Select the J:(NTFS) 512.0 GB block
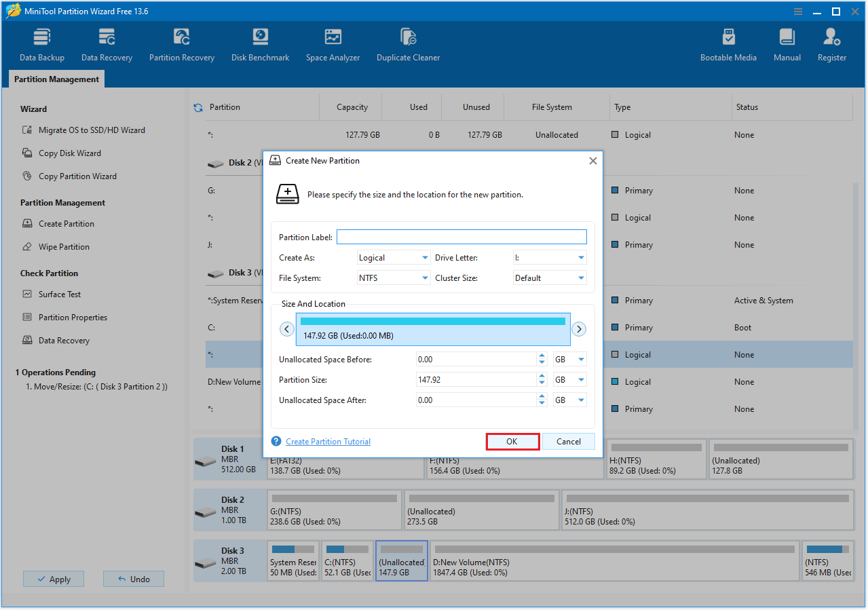Image resolution: width=868 pixels, height=610 pixels. coord(708,510)
